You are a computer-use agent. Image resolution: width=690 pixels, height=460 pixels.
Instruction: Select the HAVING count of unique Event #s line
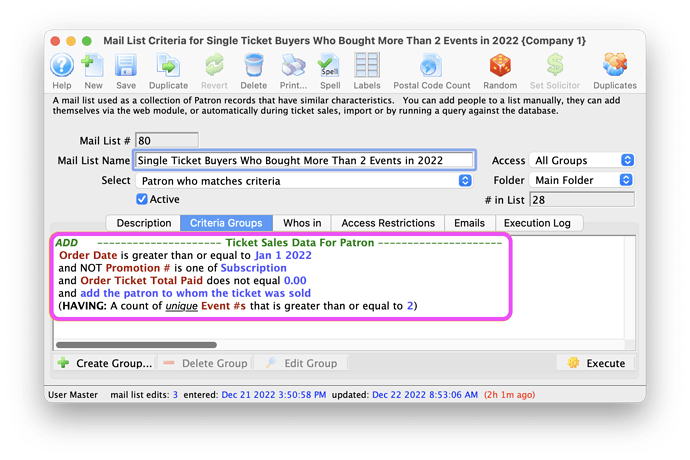238,306
